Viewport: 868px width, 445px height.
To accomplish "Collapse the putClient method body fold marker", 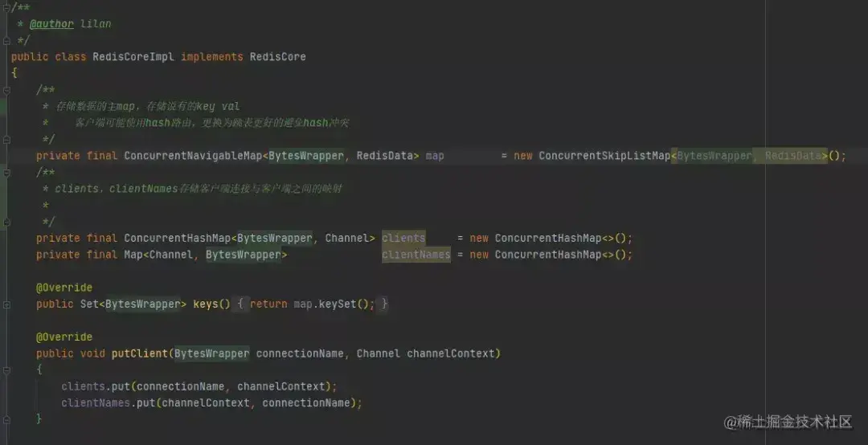I will click(6, 369).
